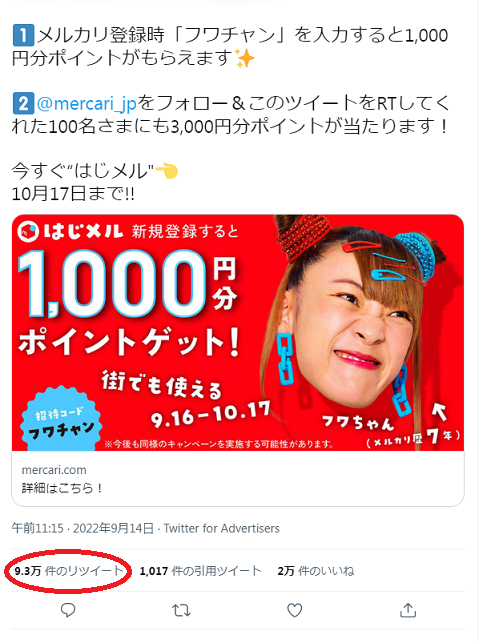This screenshot has height=643, width=479.
Task: Open the Twitter for Advertisers source link
Action: [221, 528]
